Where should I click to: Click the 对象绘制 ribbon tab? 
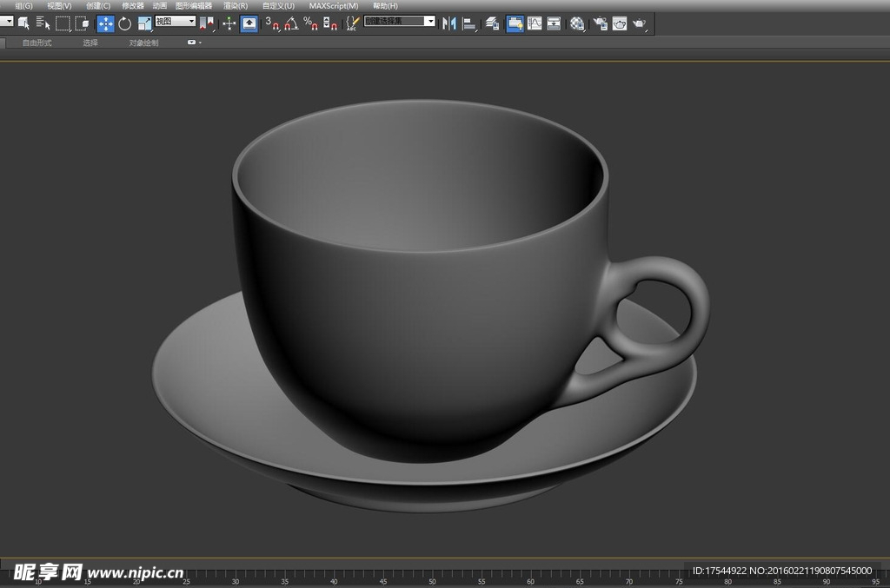[144, 43]
